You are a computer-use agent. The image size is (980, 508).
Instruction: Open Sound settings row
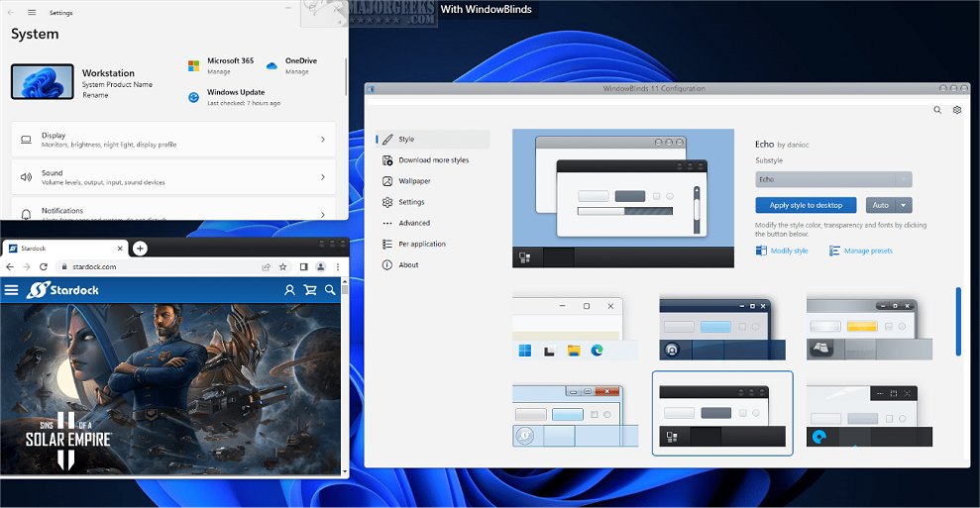pos(173,177)
